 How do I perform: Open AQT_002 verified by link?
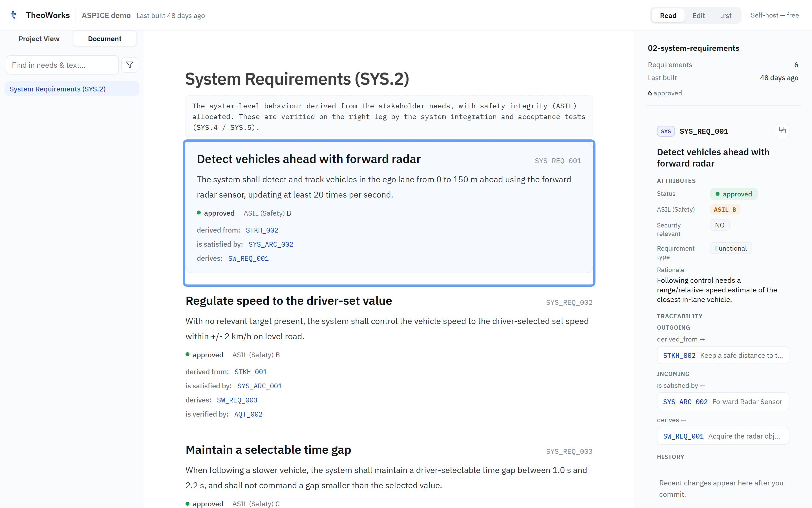248,414
